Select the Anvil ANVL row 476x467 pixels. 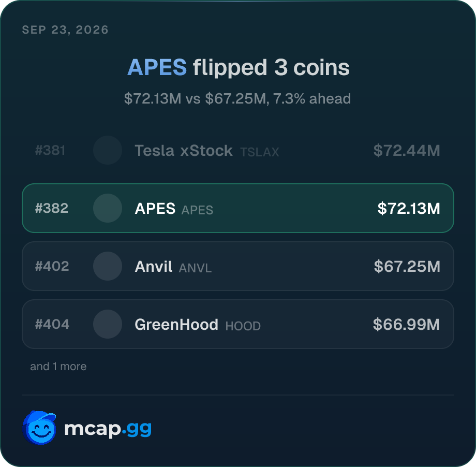[x=238, y=266]
